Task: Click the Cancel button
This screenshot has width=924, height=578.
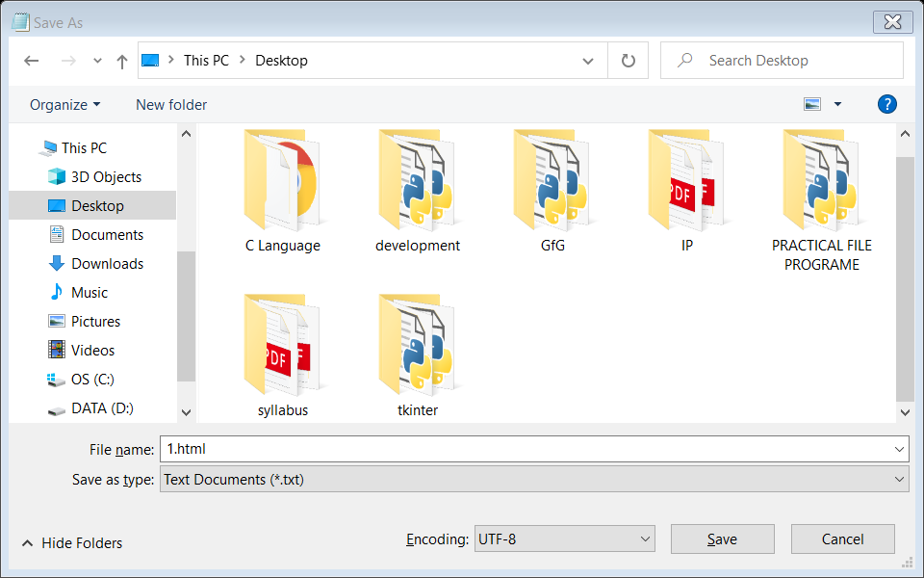Action: tap(843, 539)
